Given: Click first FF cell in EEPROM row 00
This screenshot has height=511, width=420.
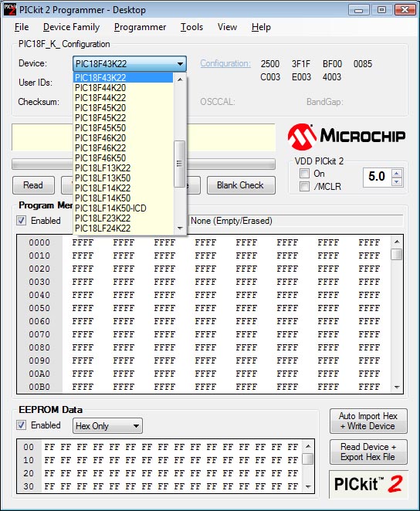Looking at the screenshot, I should 49,447.
